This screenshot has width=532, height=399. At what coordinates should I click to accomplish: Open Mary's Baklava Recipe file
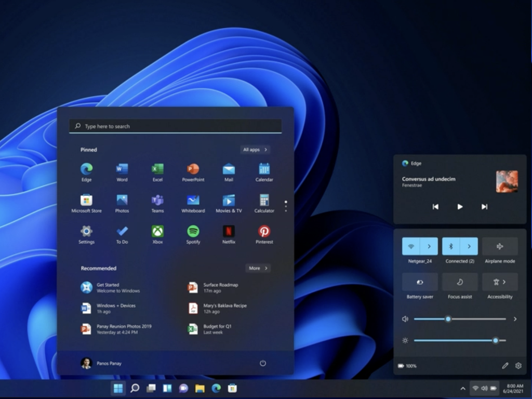click(218, 309)
